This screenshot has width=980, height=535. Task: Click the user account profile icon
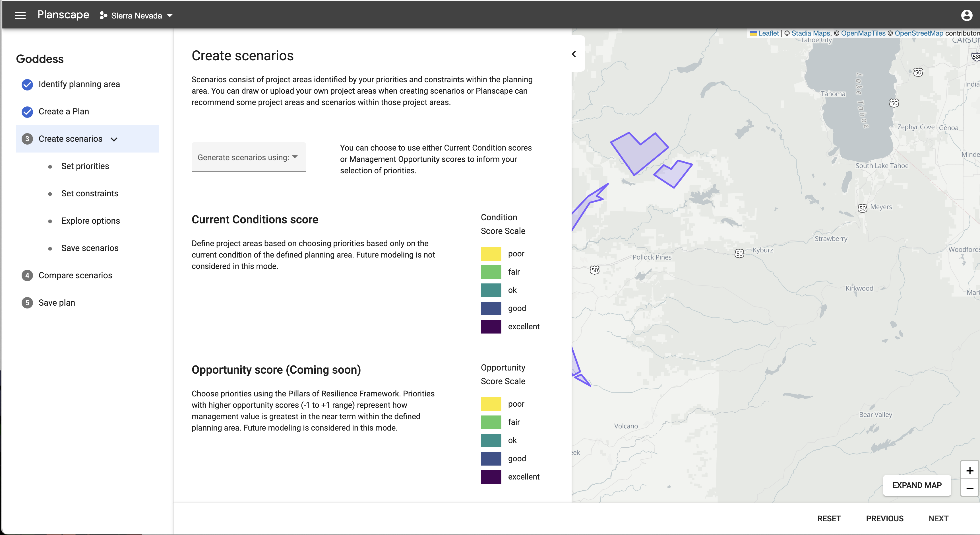tap(966, 15)
